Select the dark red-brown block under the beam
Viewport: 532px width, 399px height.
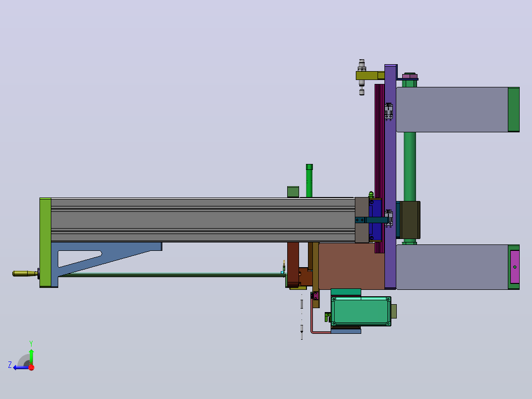coord(293,264)
